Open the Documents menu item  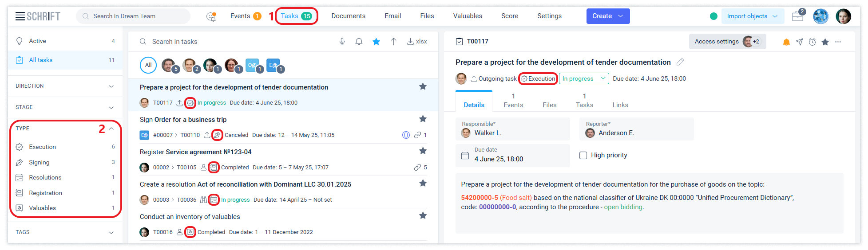pyautogui.click(x=348, y=16)
